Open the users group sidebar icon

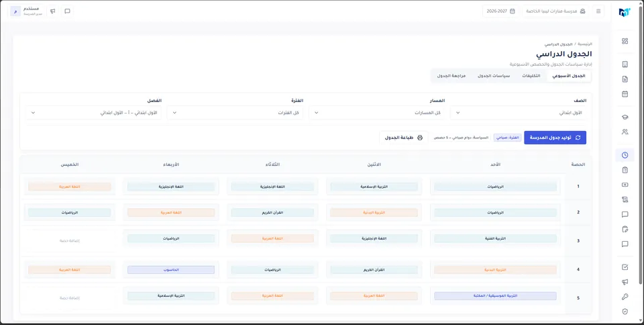625,132
